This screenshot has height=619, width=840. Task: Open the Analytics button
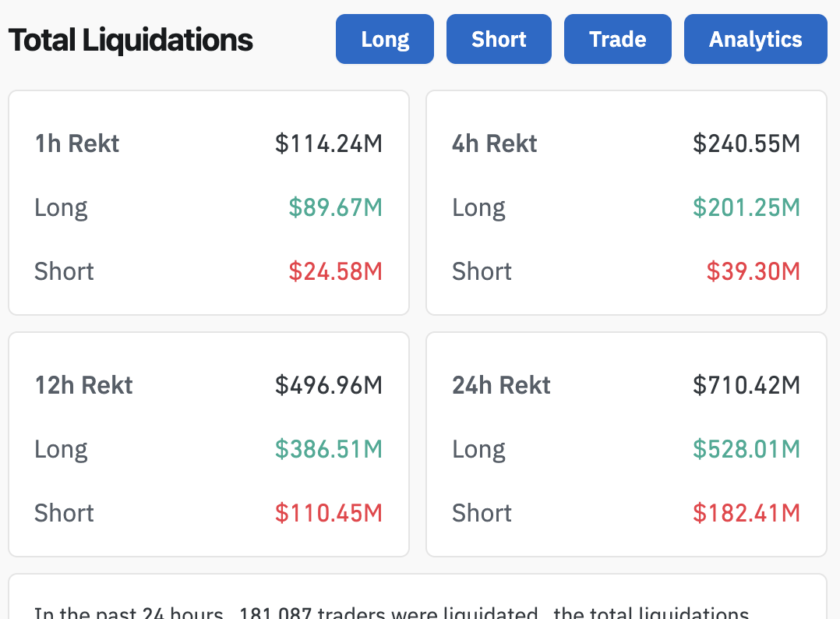(755, 39)
